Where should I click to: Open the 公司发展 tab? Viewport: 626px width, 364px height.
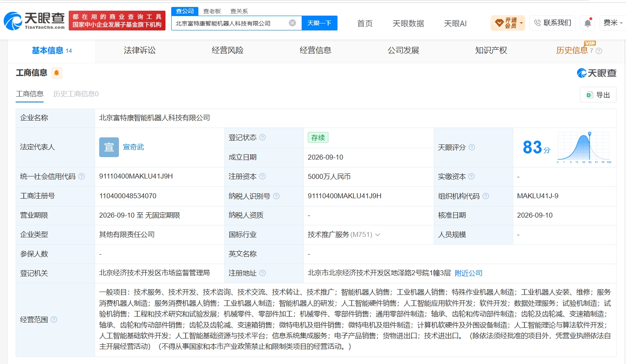pyautogui.click(x=403, y=51)
